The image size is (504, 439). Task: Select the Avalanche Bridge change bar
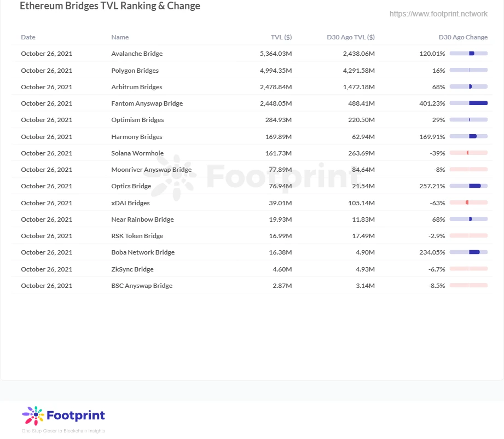[468, 54]
